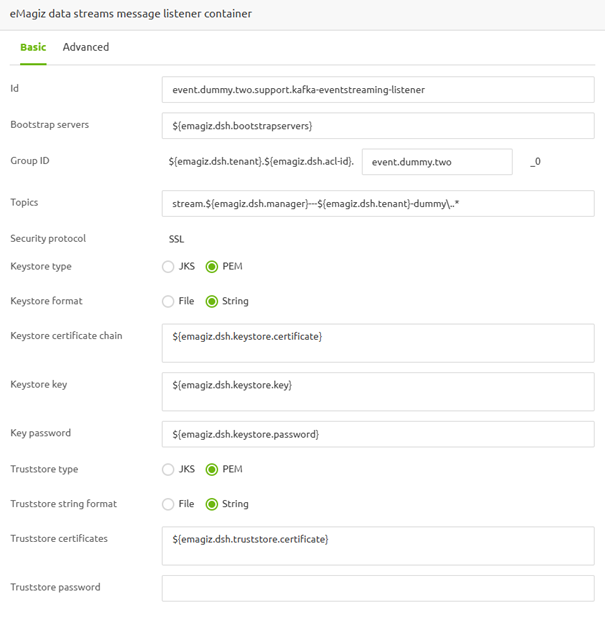The image size is (605, 621).
Task: Click the Truststore certificates textarea
Action: (378, 546)
